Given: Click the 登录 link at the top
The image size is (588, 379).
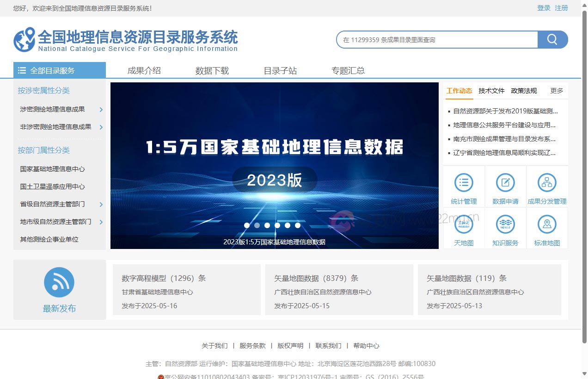Looking at the screenshot, I should point(544,8).
